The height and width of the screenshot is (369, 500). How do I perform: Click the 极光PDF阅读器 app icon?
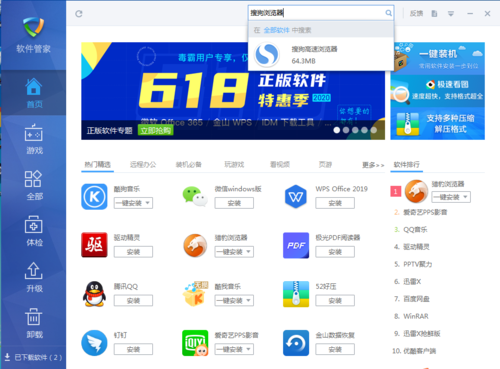pos(296,245)
